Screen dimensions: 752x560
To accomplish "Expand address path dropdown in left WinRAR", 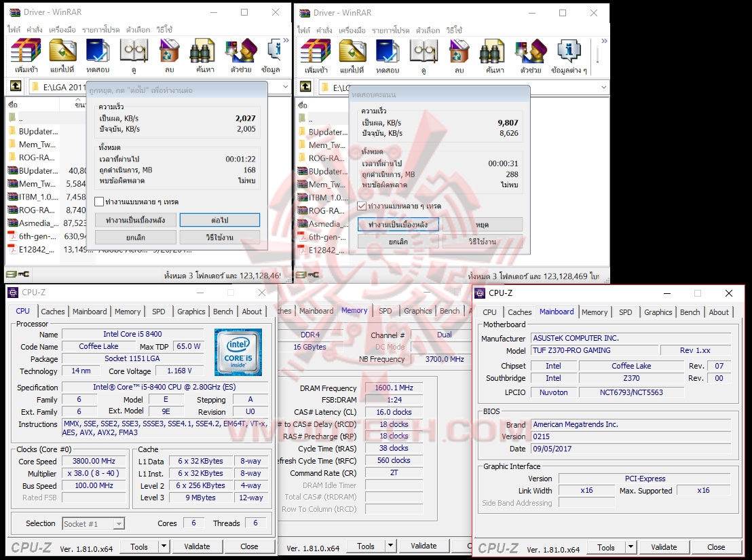I will [x=285, y=87].
